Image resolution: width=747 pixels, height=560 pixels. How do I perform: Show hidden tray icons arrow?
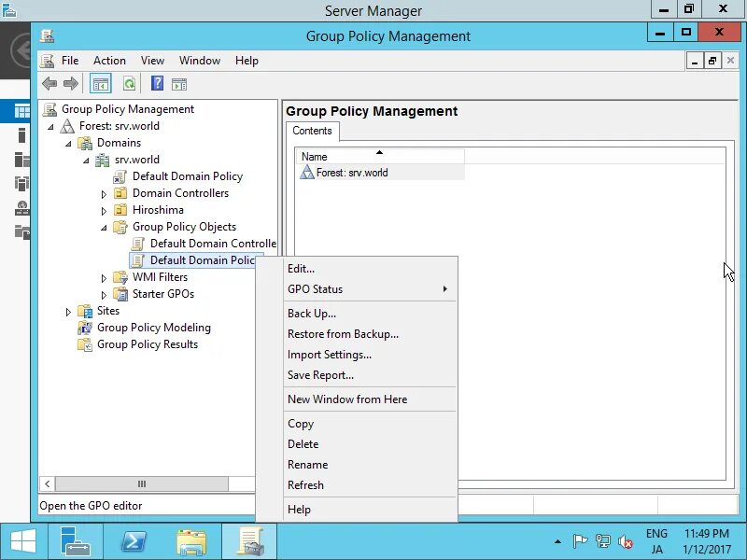click(557, 541)
